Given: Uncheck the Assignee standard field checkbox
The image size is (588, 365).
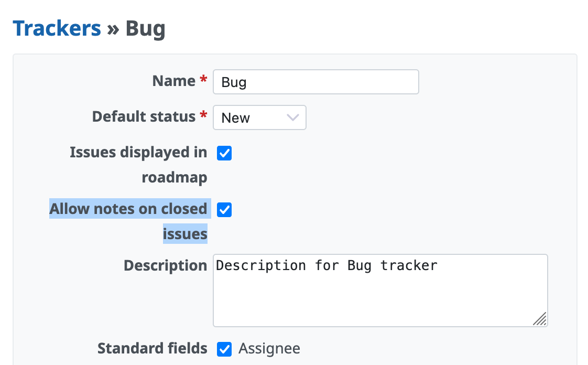Looking at the screenshot, I should click(x=224, y=349).
